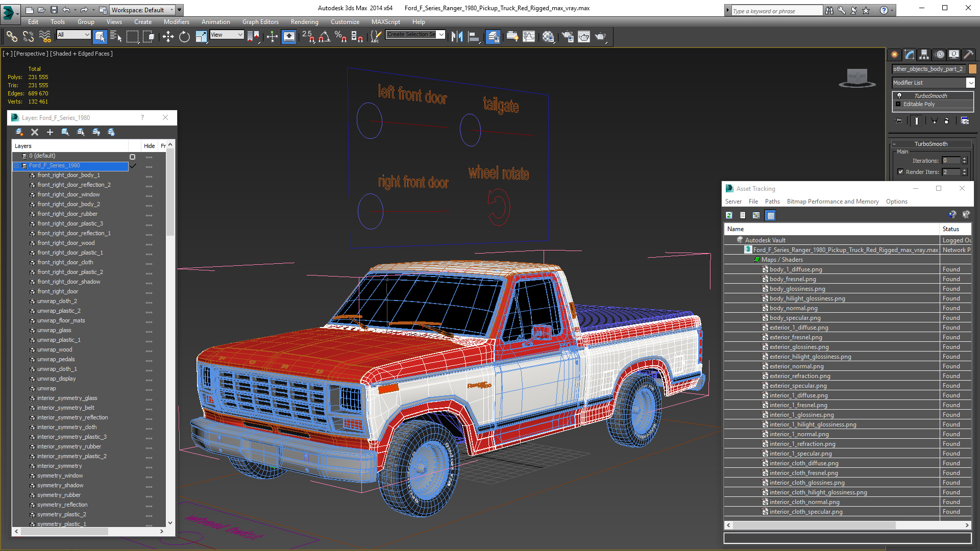This screenshot has height=551, width=980.
Task: Toggle the Percent Snap button
Action: click(x=340, y=36)
